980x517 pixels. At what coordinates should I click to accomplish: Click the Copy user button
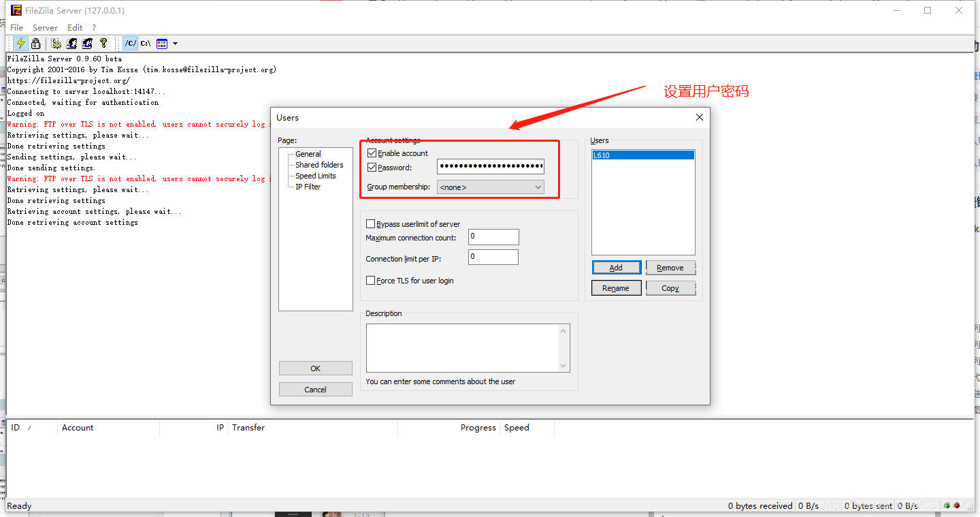(670, 288)
